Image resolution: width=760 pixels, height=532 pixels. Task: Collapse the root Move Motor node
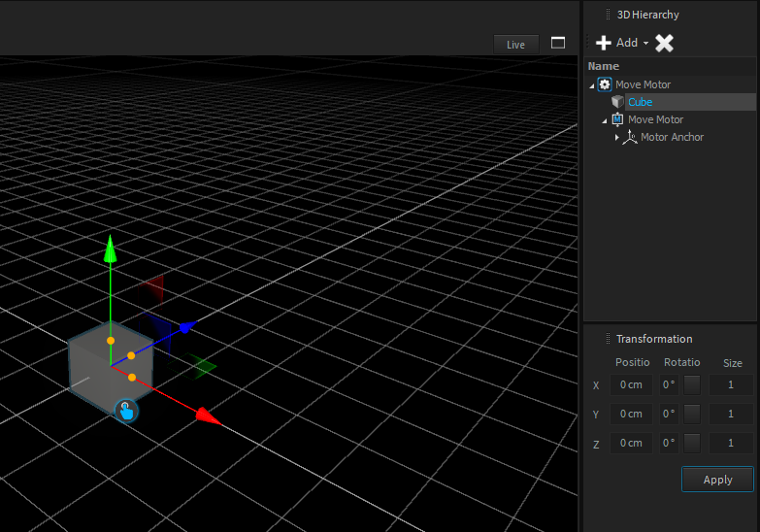[592, 85]
